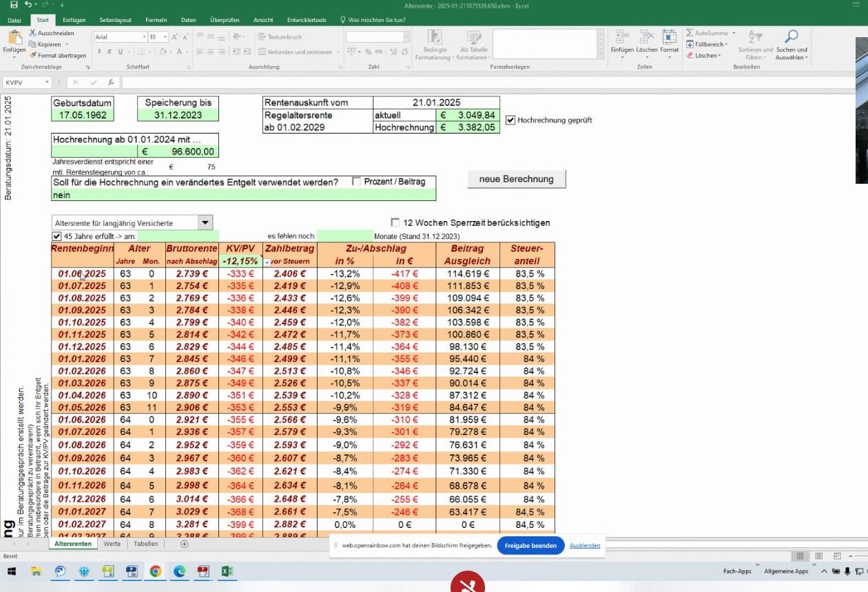Click the Undo arrow icon

(x=28, y=5)
